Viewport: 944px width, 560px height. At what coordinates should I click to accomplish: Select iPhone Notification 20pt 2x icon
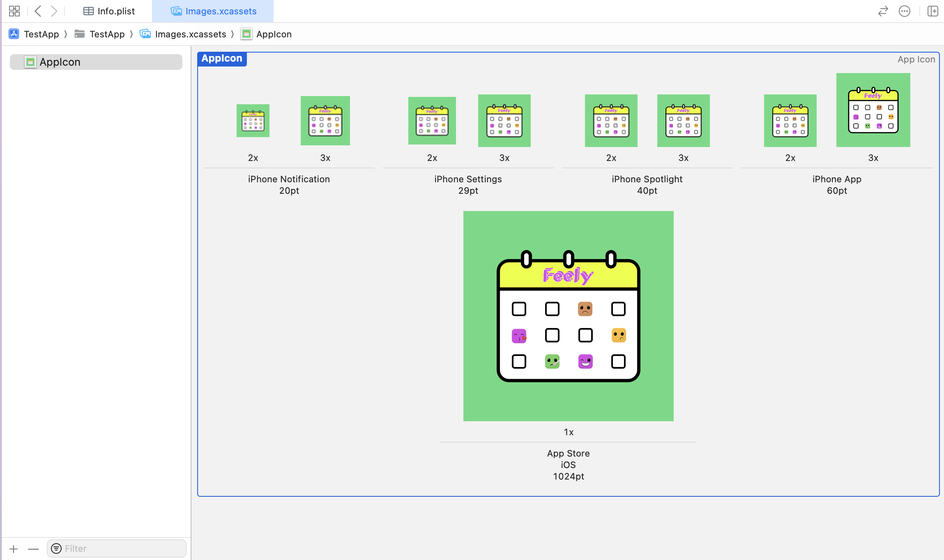click(253, 121)
